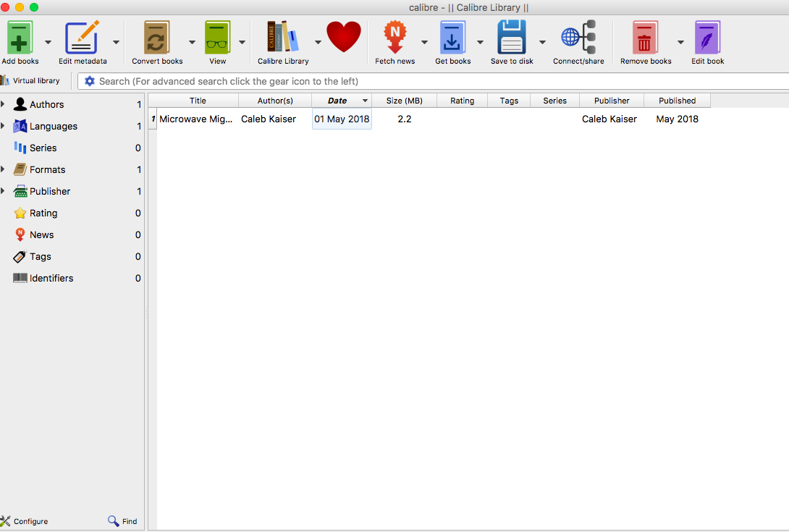Select the Rating category in the tag browser

72,213
